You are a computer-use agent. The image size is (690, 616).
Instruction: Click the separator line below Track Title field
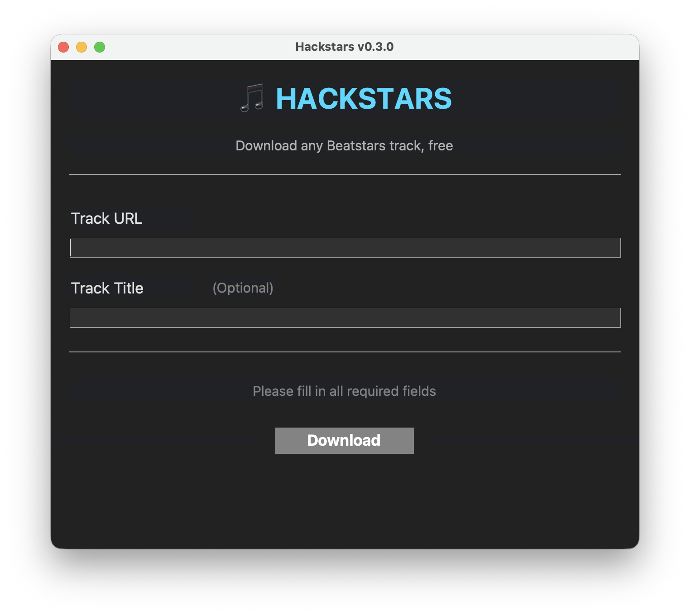click(345, 352)
